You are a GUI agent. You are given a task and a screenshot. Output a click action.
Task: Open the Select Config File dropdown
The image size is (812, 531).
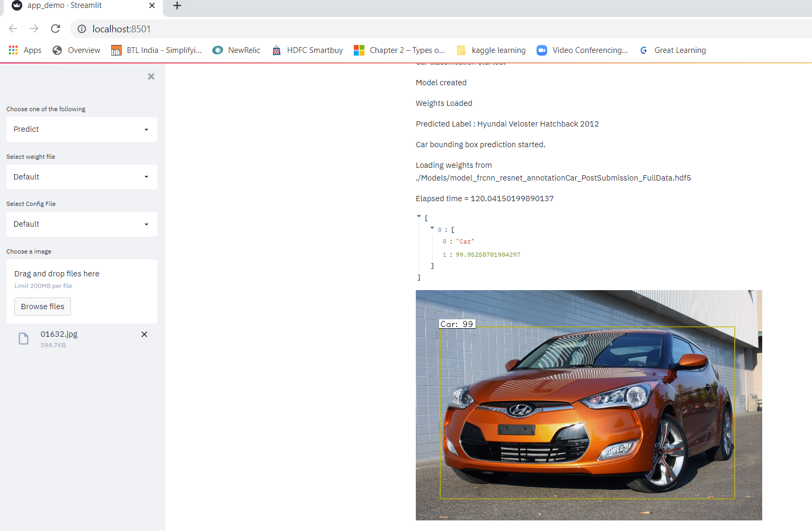click(81, 224)
